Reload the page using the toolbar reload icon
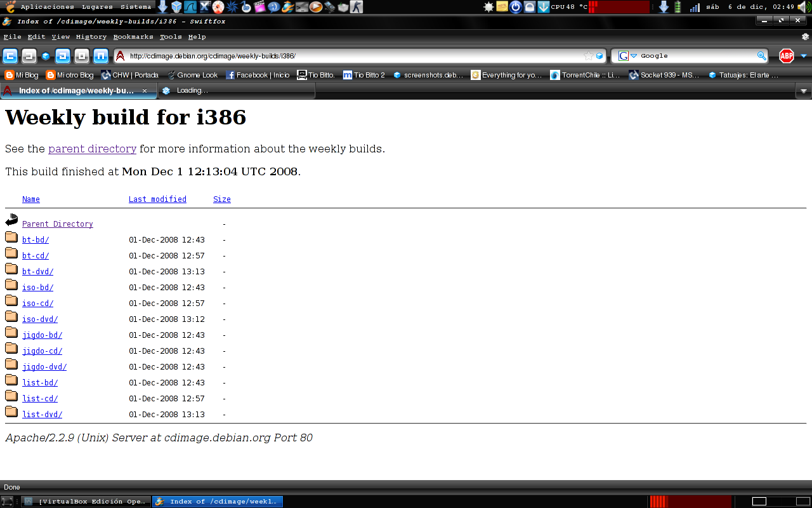This screenshot has height=508, width=812. (x=63, y=56)
